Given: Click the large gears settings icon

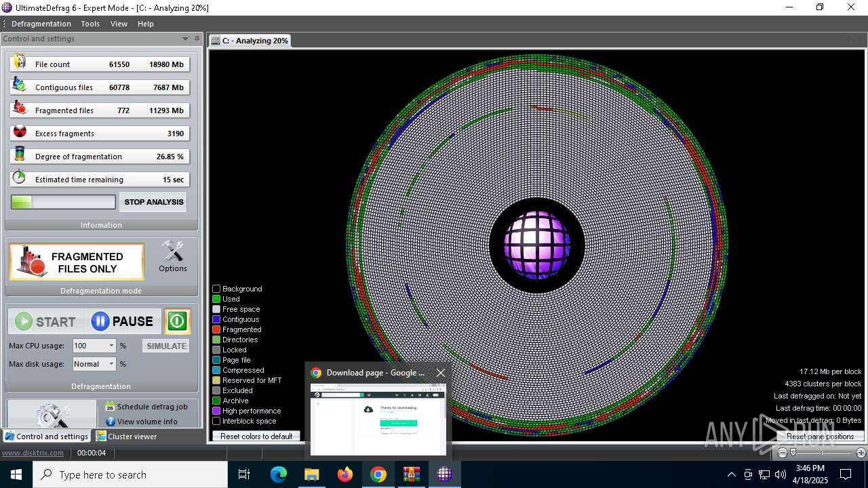Looking at the screenshot, I should tap(52, 415).
